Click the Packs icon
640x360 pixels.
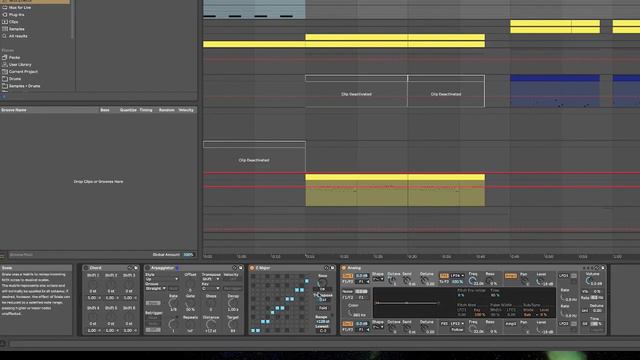point(4,58)
